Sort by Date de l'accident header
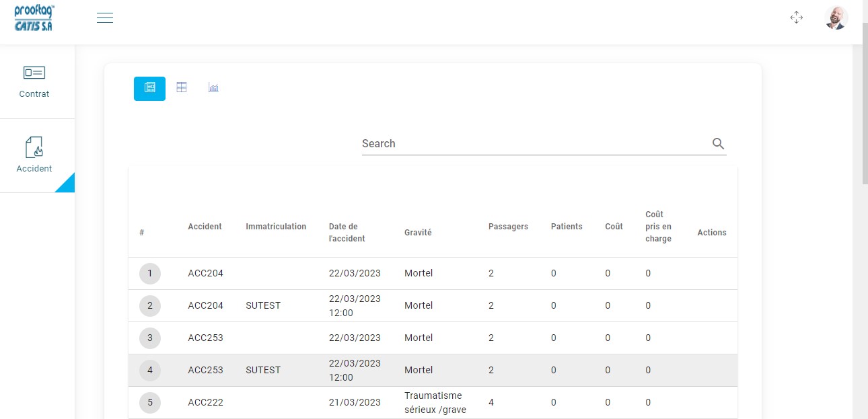 [347, 233]
